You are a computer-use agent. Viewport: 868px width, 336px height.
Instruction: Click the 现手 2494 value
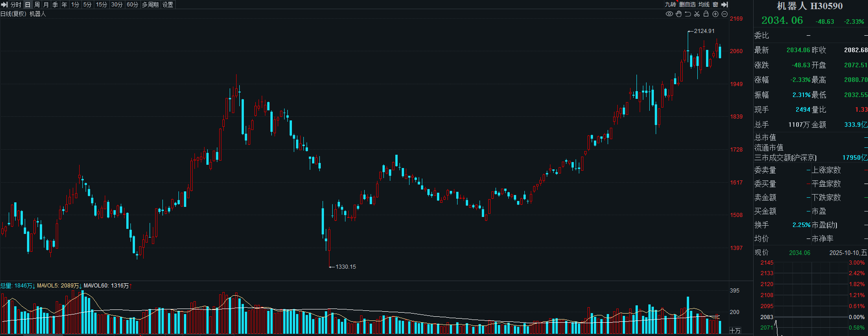coord(803,109)
